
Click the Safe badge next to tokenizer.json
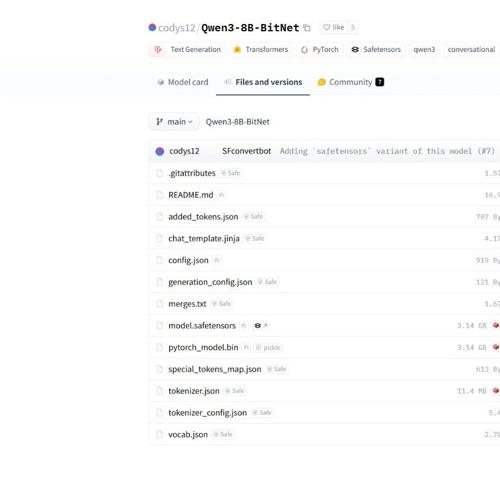click(234, 391)
